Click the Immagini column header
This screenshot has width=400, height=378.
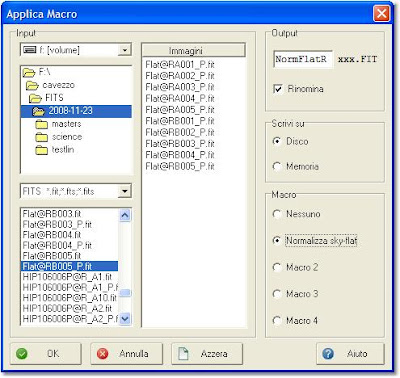tap(193, 51)
